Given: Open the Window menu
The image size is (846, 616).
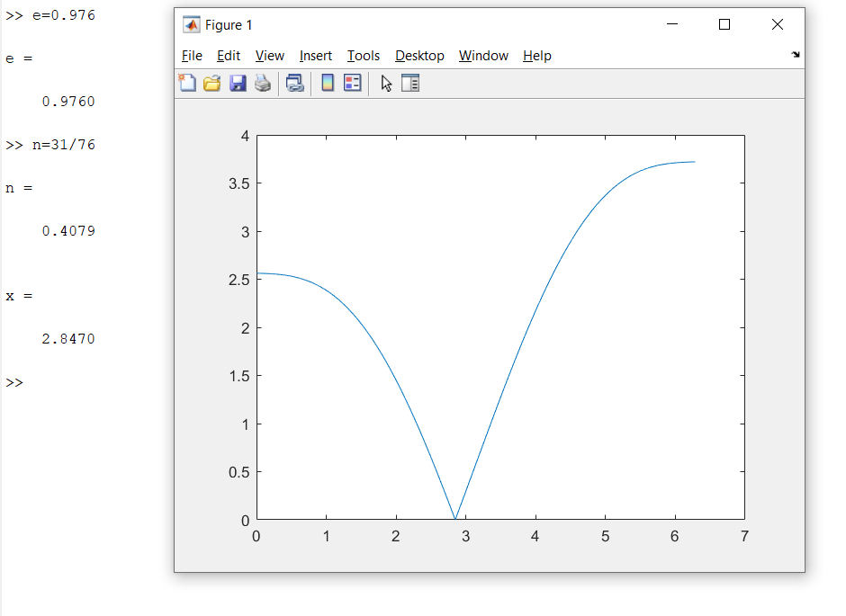Looking at the screenshot, I should pos(483,55).
